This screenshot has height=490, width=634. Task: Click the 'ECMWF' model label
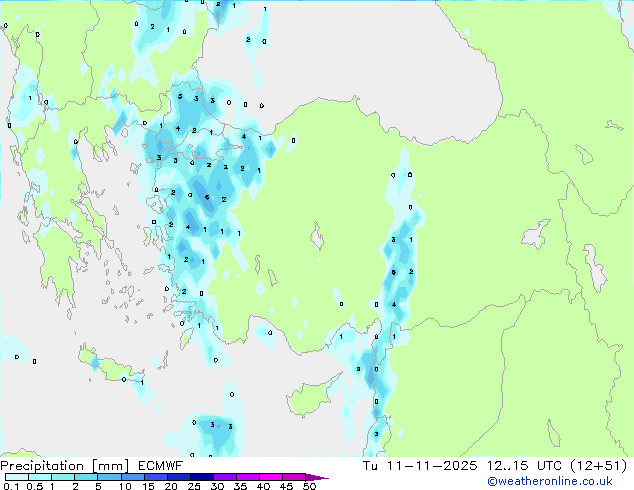click(161, 466)
